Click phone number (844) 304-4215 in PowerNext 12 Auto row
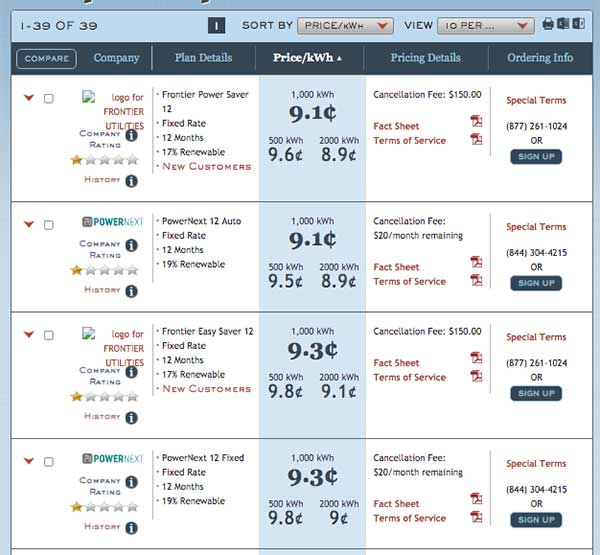Image resolution: width=600 pixels, height=555 pixels. [x=536, y=253]
